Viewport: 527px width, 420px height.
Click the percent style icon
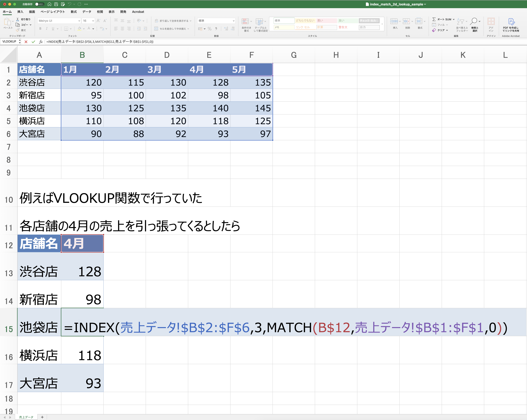coord(209,29)
